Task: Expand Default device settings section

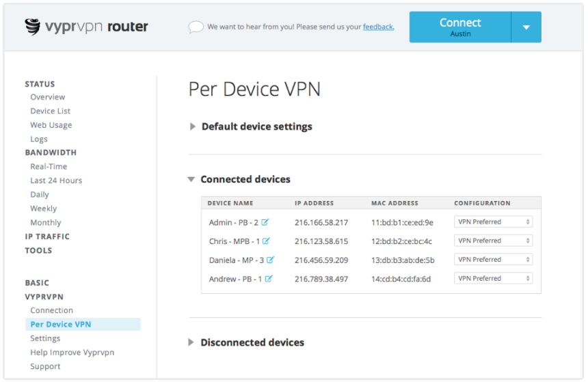Action: click(x=193, y=126)
